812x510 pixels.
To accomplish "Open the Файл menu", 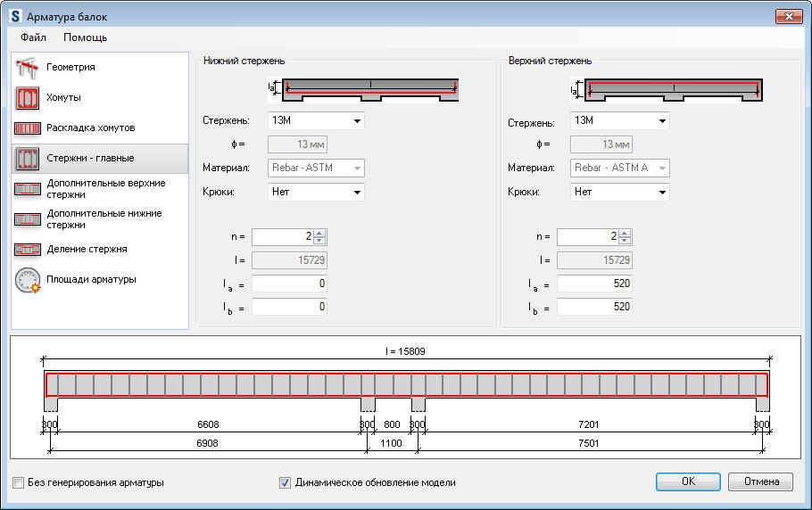I will click(33, 37).
